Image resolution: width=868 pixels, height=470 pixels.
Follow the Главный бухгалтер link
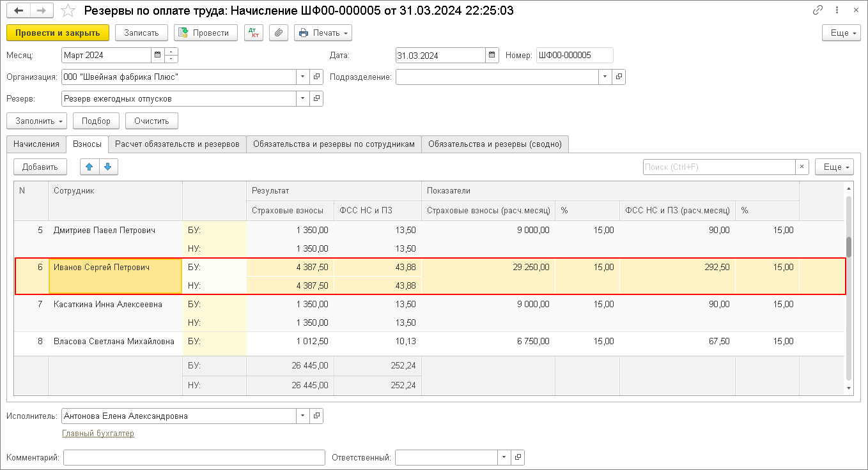coord(98,434)
